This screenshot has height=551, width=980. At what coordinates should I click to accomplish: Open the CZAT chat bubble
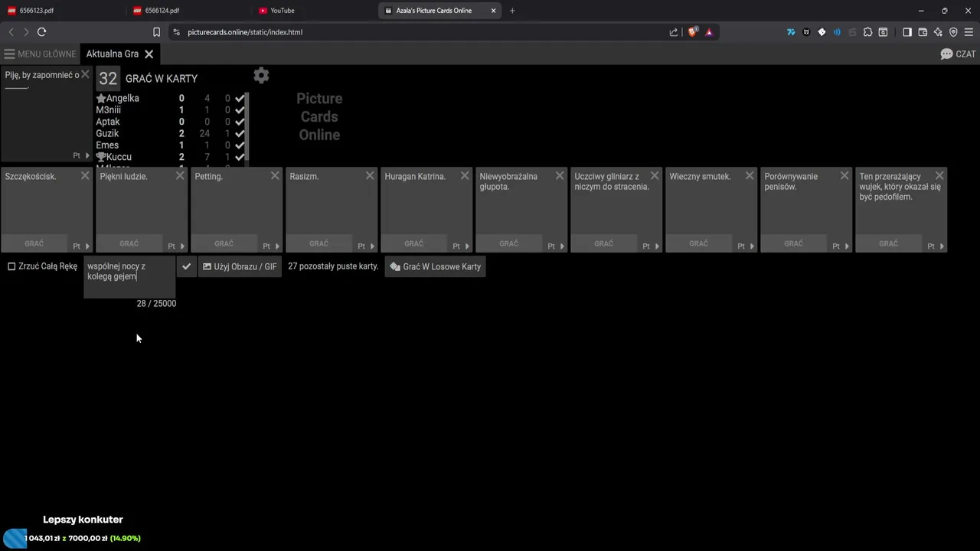[x=958, y=54]
